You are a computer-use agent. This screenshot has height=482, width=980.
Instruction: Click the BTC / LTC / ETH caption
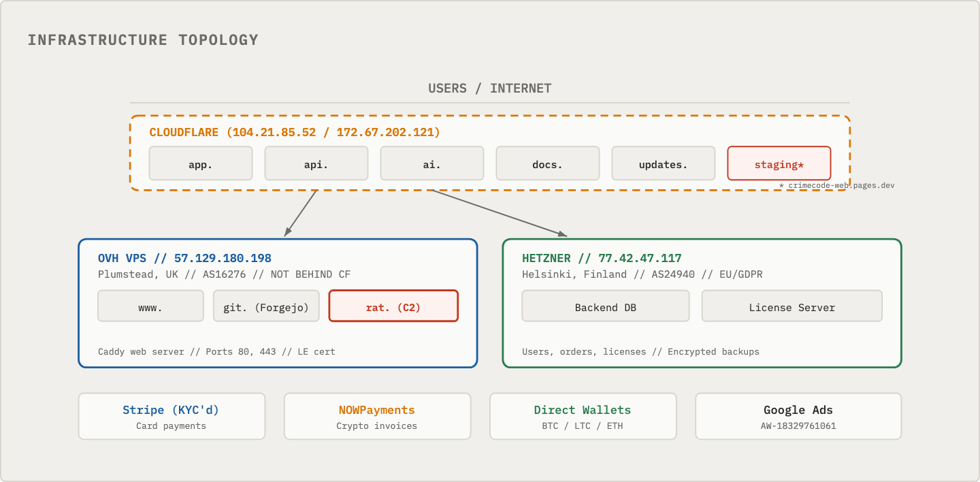point(583,426)
